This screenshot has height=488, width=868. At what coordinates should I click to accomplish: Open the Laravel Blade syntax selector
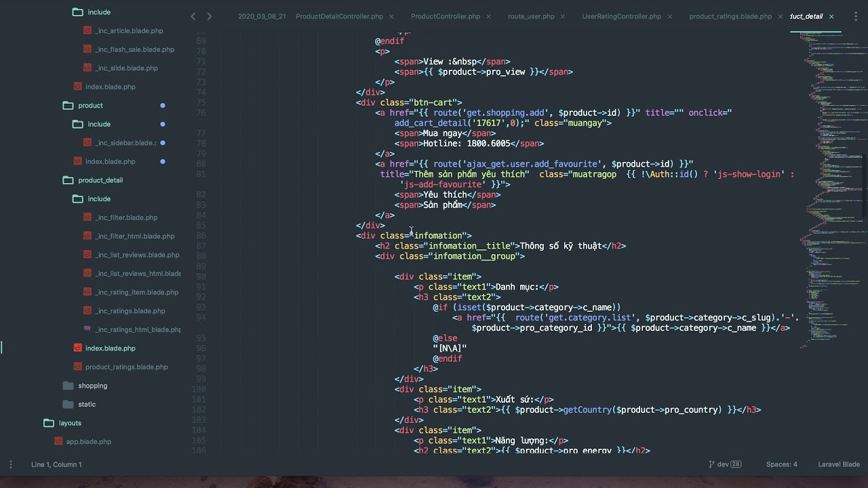[839, 464]
